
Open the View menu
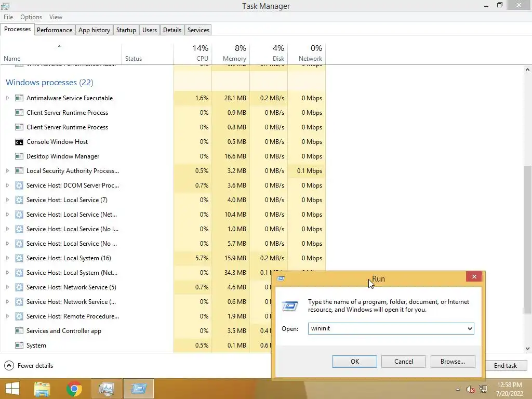[x=56, y=17]
